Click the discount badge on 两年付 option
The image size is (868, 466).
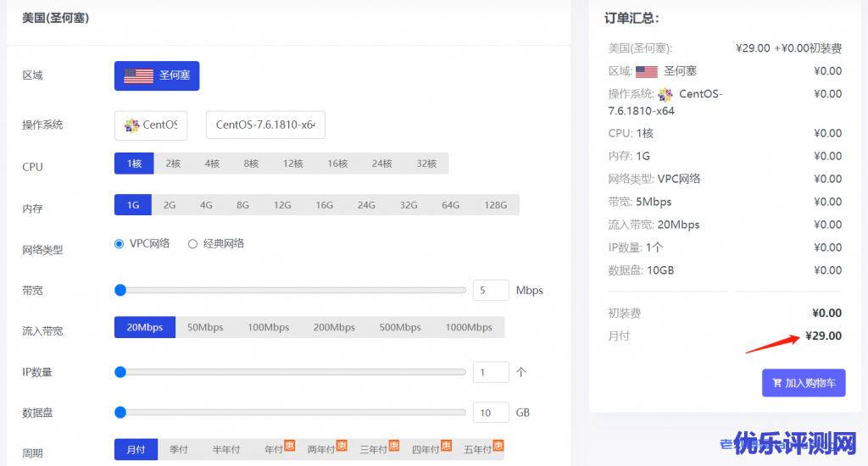pyautogui.click(x=342, y=445)
